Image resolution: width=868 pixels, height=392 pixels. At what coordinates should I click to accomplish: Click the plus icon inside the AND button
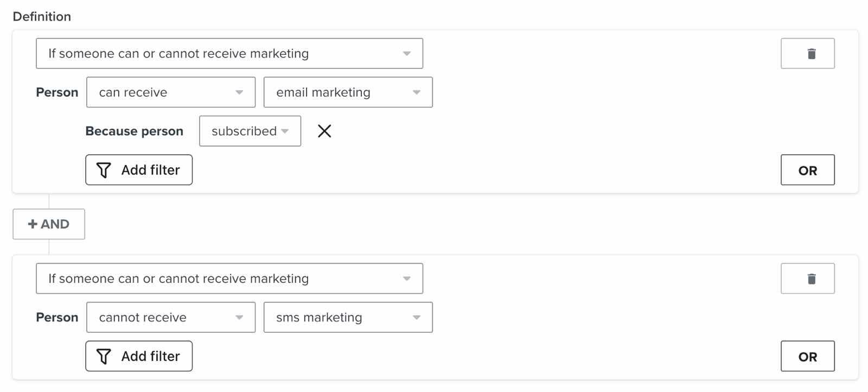point(33,224)
